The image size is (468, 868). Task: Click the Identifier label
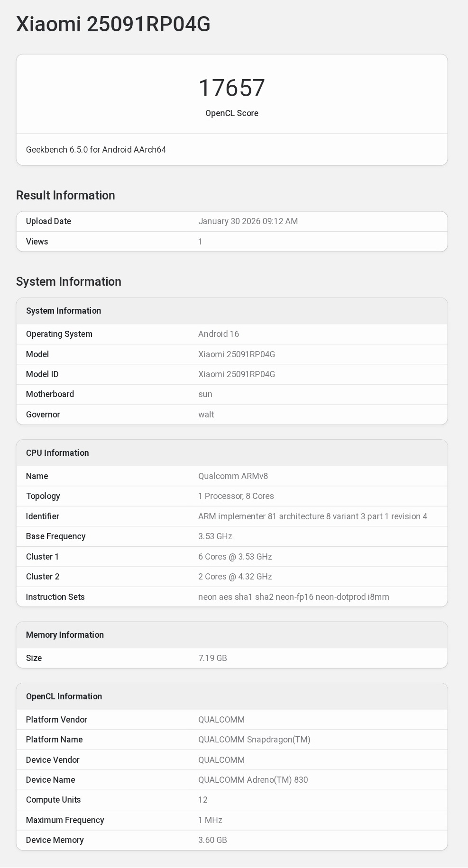click(43, 516)
